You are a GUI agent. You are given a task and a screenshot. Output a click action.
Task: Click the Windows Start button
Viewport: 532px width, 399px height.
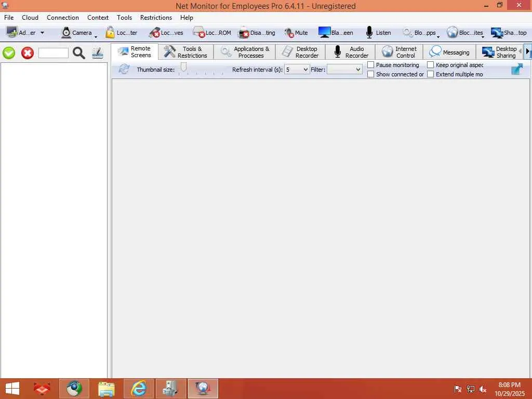point(12,389)
